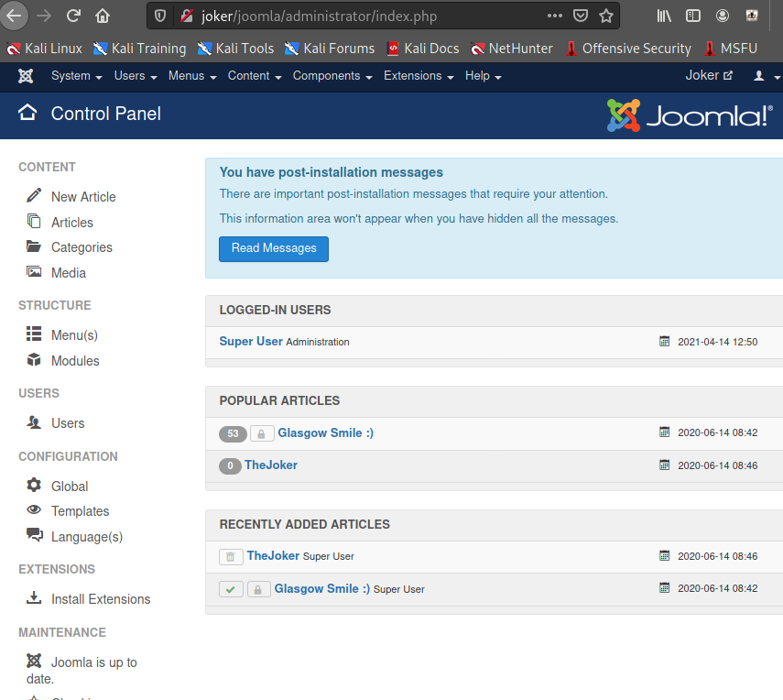Click the lock icon beside Glasgow Smile in Popular Articles
Viewport: 783px width, 700px height.
[x=262, y=433]
